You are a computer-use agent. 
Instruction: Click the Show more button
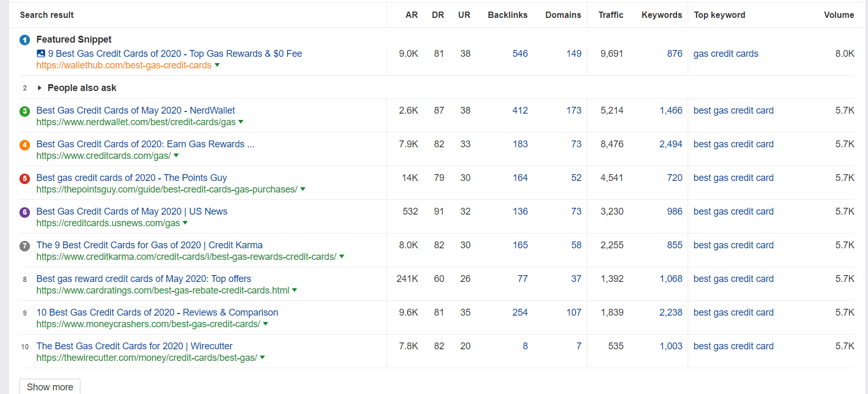50,387
